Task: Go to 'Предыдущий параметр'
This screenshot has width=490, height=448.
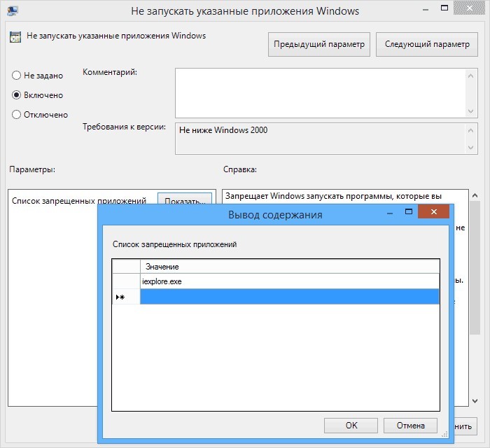Action: 319,44
